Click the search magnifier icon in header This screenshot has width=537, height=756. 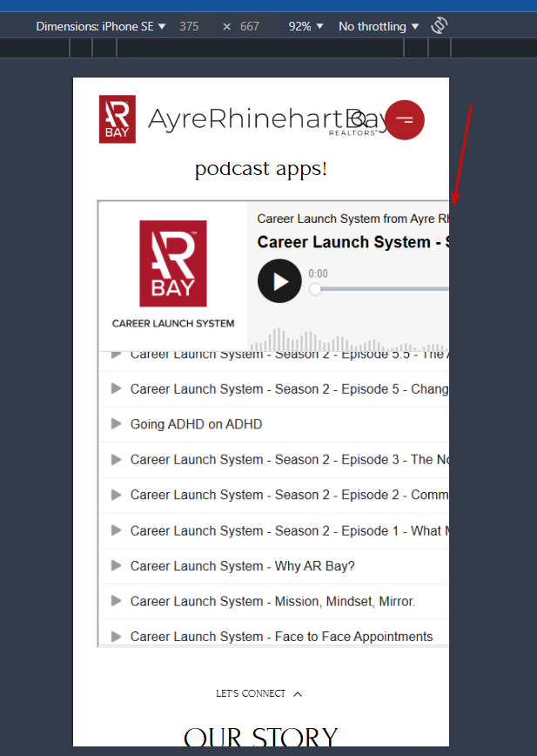[358, 119]
